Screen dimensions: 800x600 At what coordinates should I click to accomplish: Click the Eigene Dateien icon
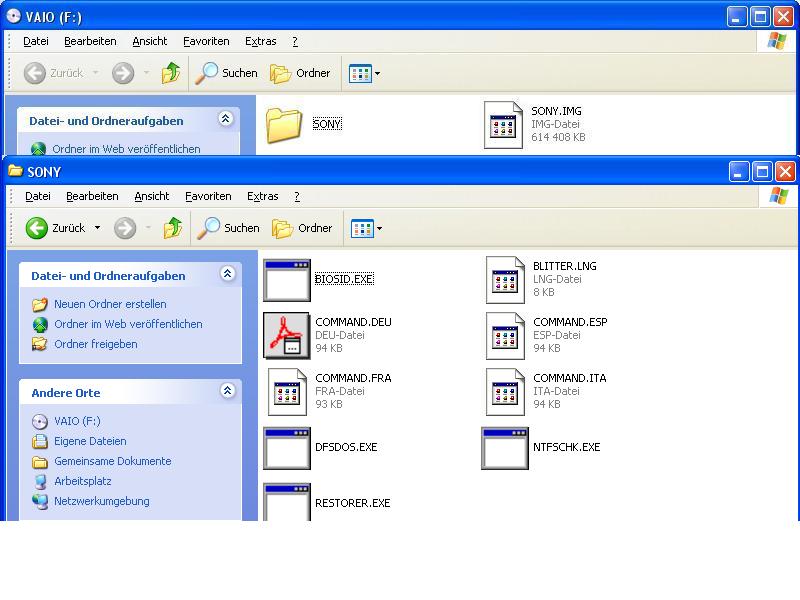click(40, 441)
